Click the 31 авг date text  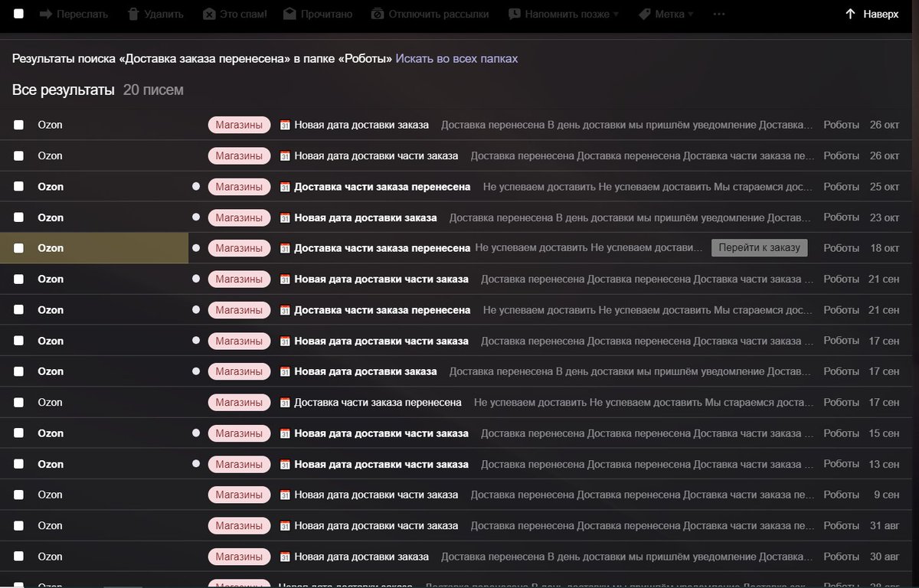tap(885, 525)
